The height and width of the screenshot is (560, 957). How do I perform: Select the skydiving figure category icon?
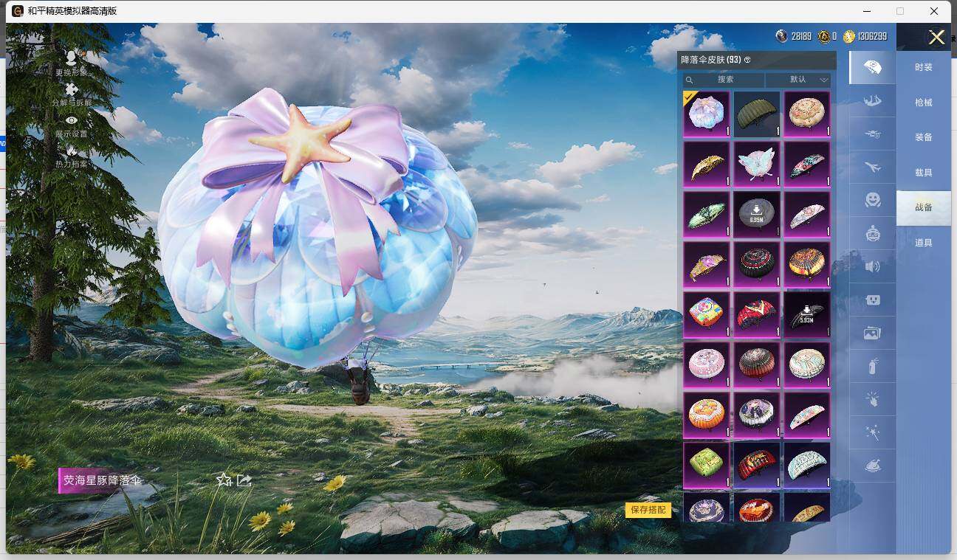point(872,100)
